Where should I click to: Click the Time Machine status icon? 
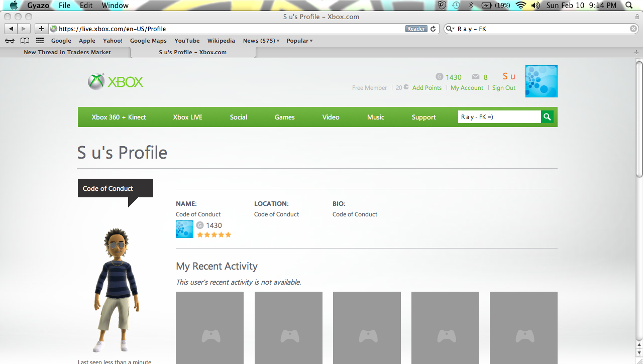point(456,6)
